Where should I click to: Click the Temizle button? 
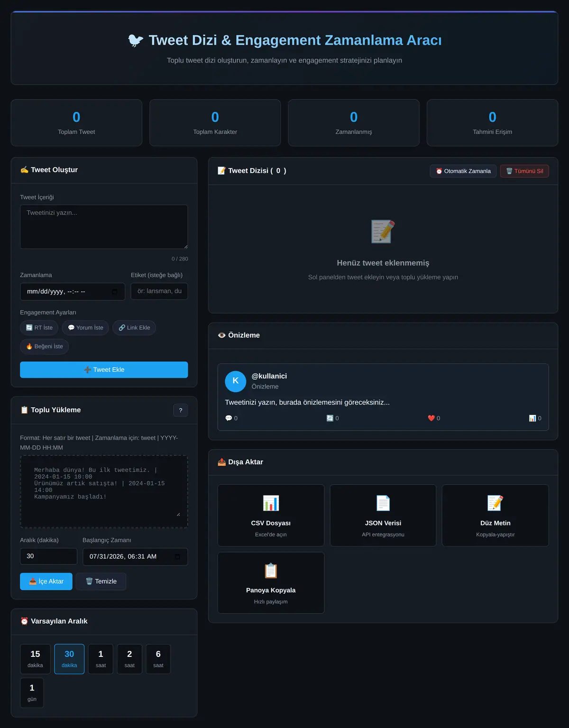(101, 581)
